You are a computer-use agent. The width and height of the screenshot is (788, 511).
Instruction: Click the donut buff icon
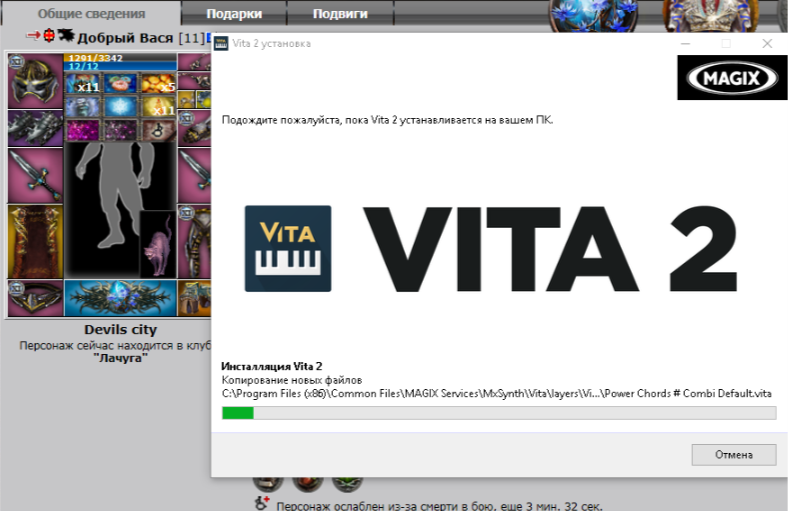point(121,83)
